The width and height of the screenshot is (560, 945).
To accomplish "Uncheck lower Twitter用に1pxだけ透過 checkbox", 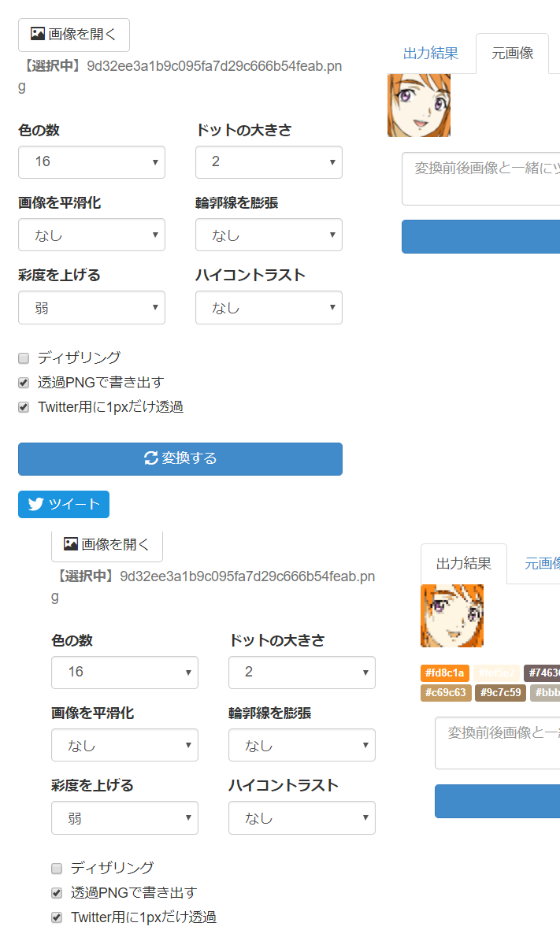I will point(57,918).
